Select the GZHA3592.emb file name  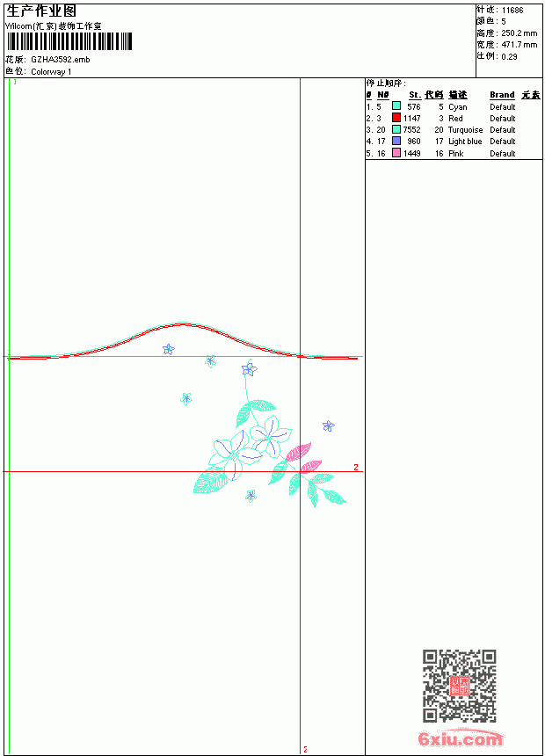(61, 59)
